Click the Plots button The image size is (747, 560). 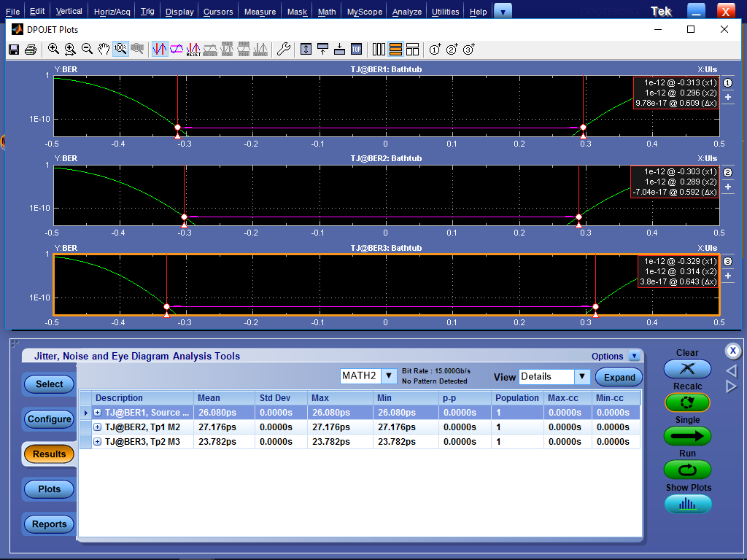(x=49, y=489)
